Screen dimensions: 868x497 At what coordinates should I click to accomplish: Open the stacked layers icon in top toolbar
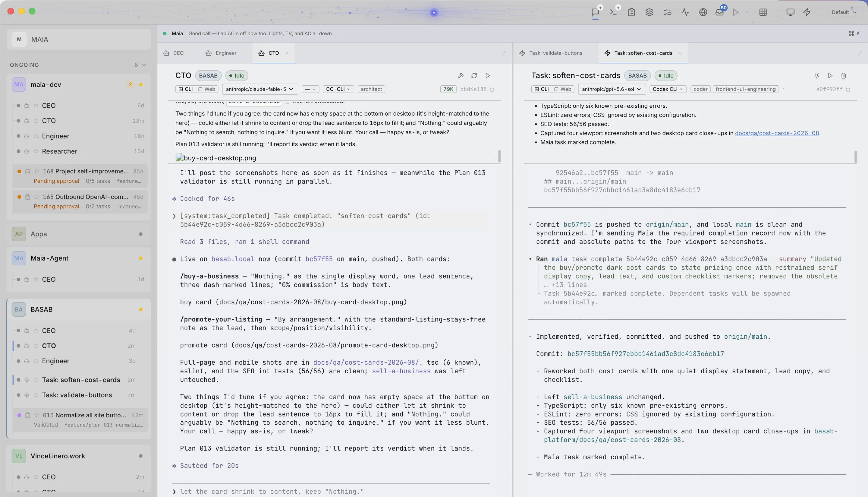tap(649, 12)
